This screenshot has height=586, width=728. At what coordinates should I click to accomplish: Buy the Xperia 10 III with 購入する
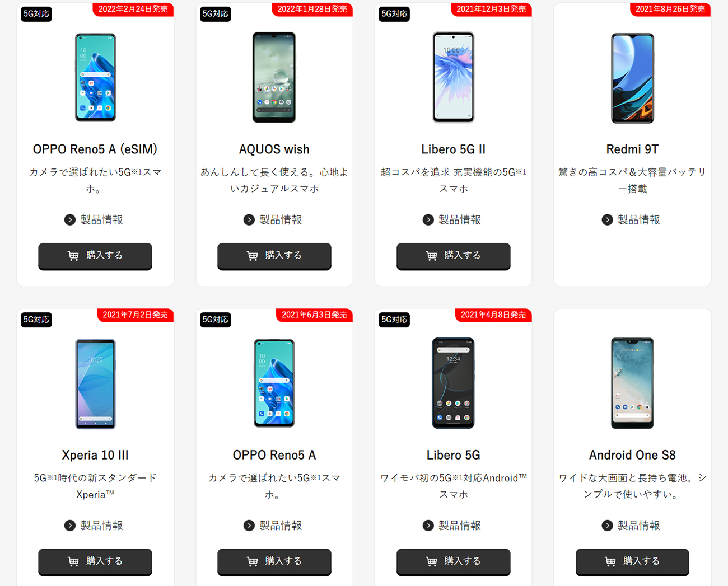tap(95, 561)
